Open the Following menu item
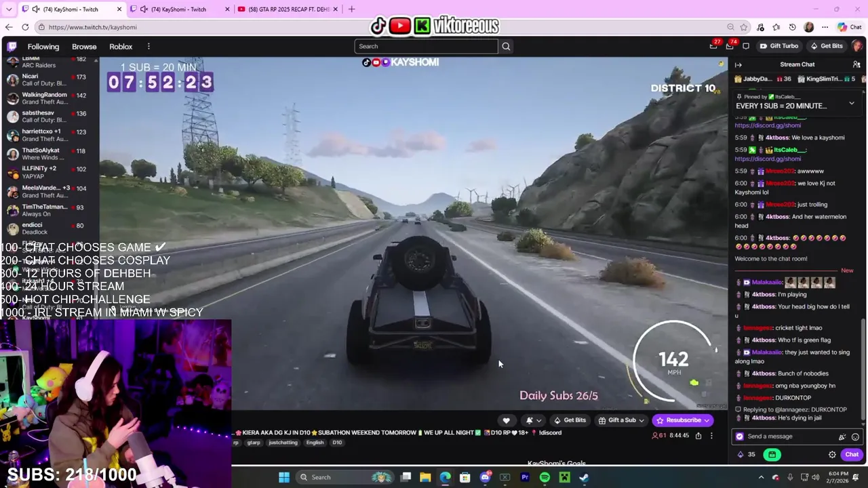This screenshot has width=868, height=488. [x=43, y=46]
